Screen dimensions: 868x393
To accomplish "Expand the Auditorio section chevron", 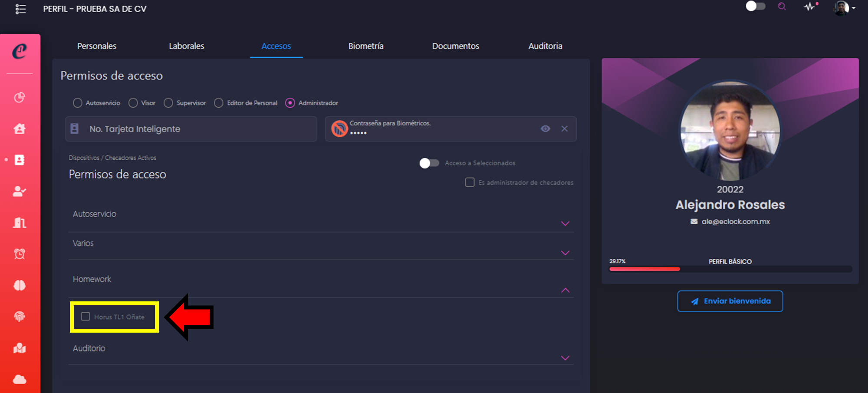I will point(565,358).
